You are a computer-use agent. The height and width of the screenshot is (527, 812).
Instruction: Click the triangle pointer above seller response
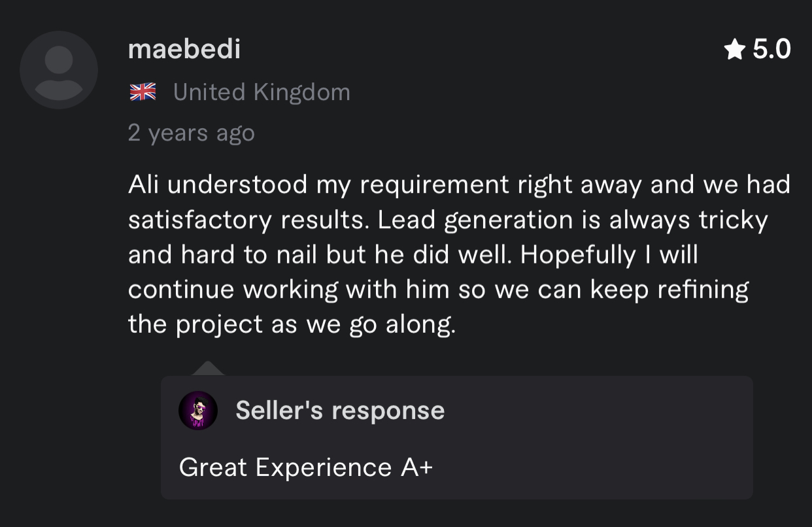click(208, 369)
